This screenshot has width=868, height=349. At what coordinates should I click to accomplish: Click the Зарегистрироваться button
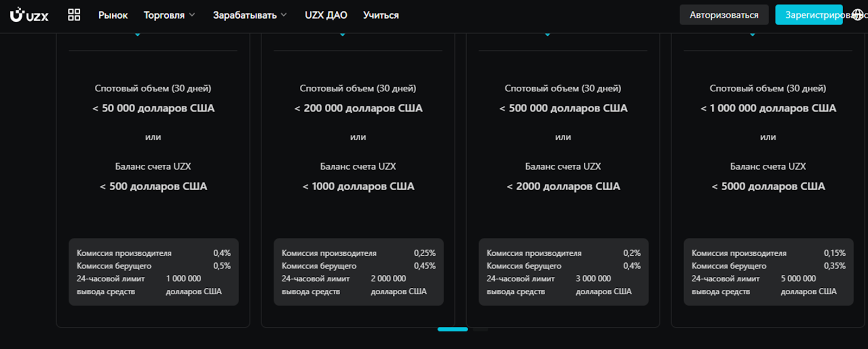[808, 16]
